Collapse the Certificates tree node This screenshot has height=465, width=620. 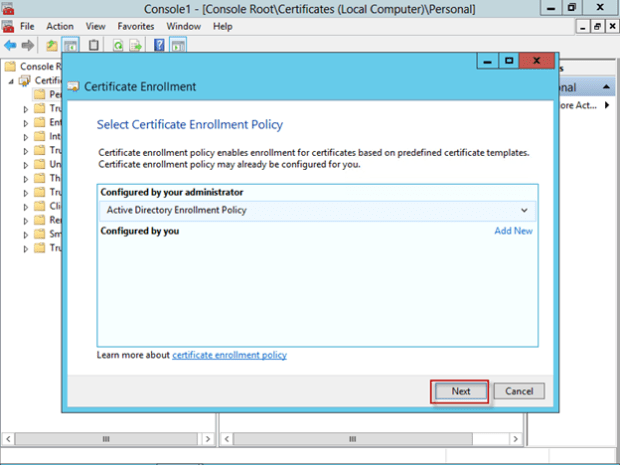click(x=11, y=81)
